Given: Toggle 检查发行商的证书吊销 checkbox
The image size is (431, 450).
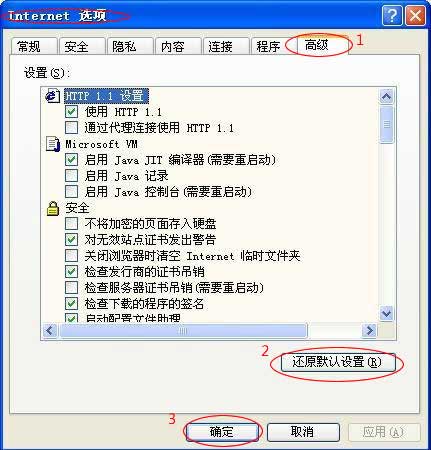Looking at the screenshot, I should [71, 272].
